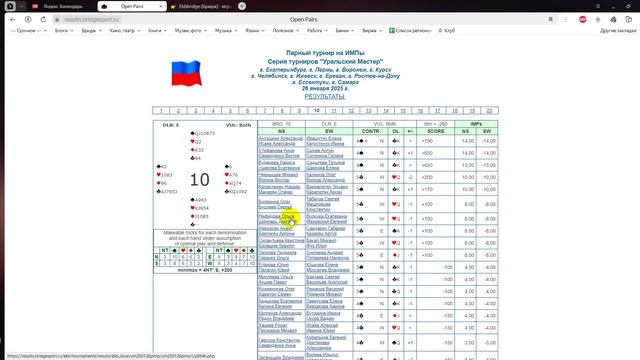Go to board 1 in board selector
The width and height of the screenshot is (640, 360).
pyautogui.click(x=161, y=111)
